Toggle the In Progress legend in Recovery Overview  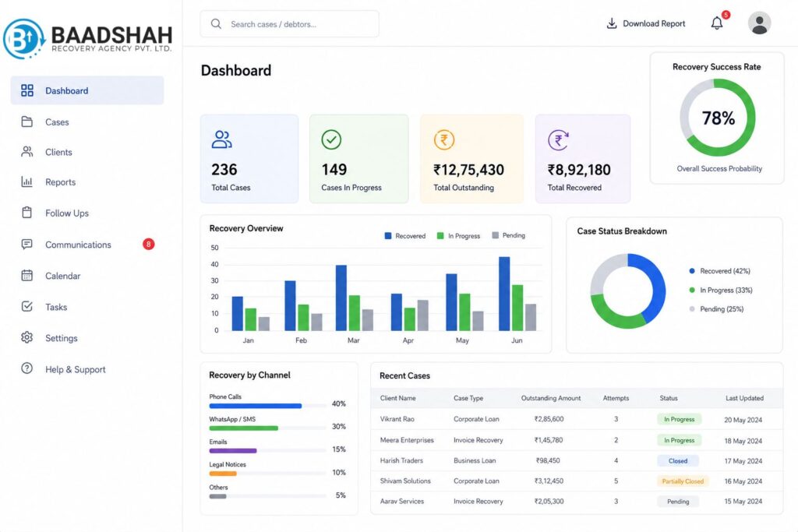(x=458, y=236)
